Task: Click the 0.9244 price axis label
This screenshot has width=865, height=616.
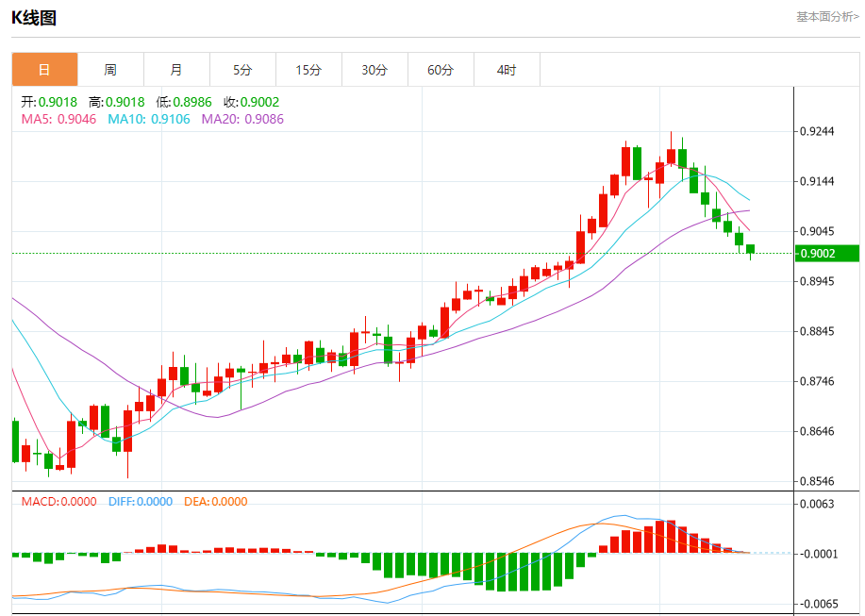Action: (x=817, y=131)
